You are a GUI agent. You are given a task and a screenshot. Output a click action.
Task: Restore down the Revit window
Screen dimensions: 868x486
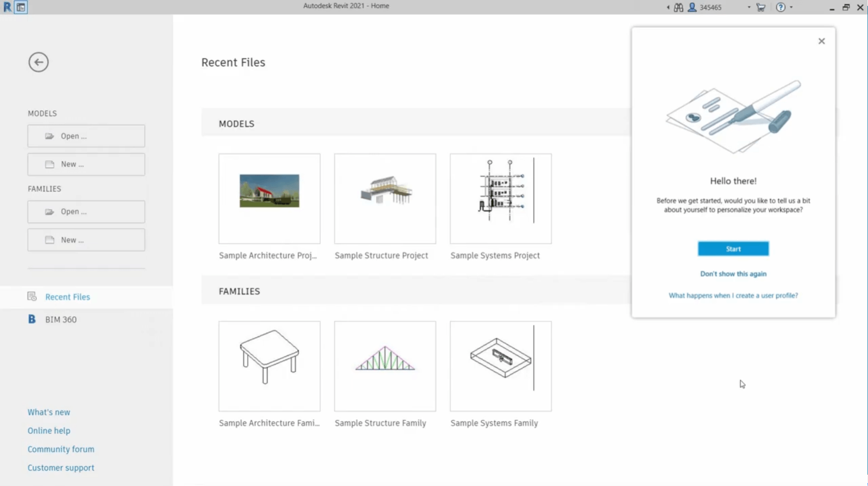[846, 8]
